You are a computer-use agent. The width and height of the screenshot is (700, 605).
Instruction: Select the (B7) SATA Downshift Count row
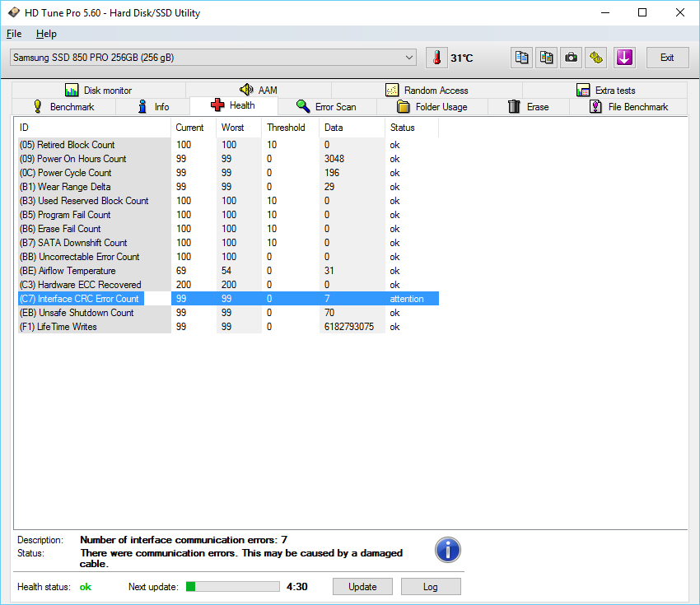(228, 243)
